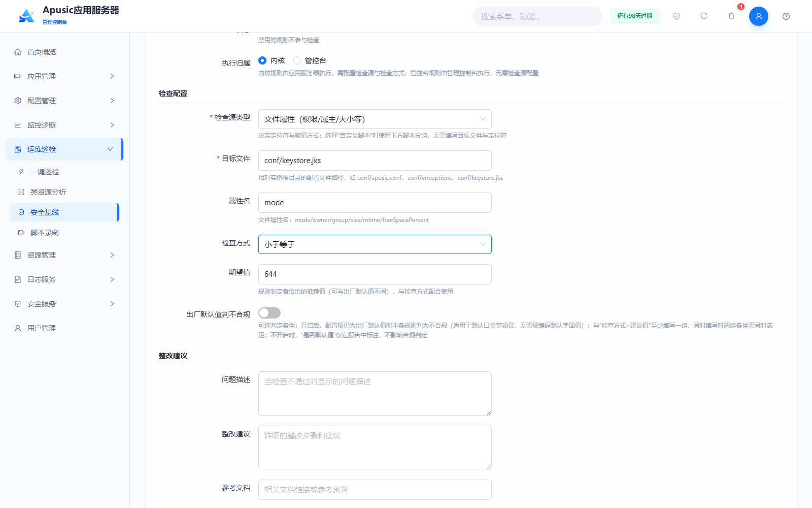Click the 期望值 field containing 644
Screen dimensions: 812x508
point(375,274)
